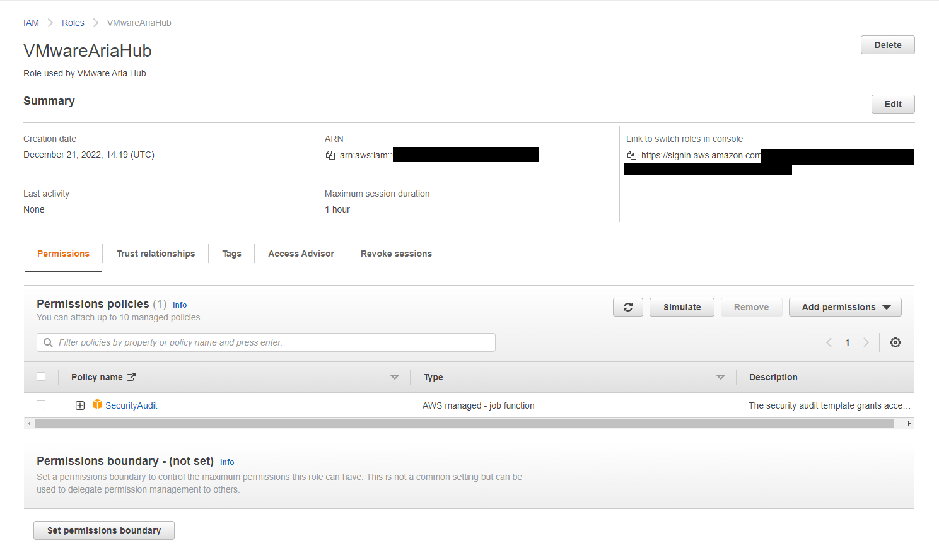Screen dimensions: 939x560
Task: Navigate to Roles via the breadcrumb
Action: pyautogui.click(x=73, y=23)
